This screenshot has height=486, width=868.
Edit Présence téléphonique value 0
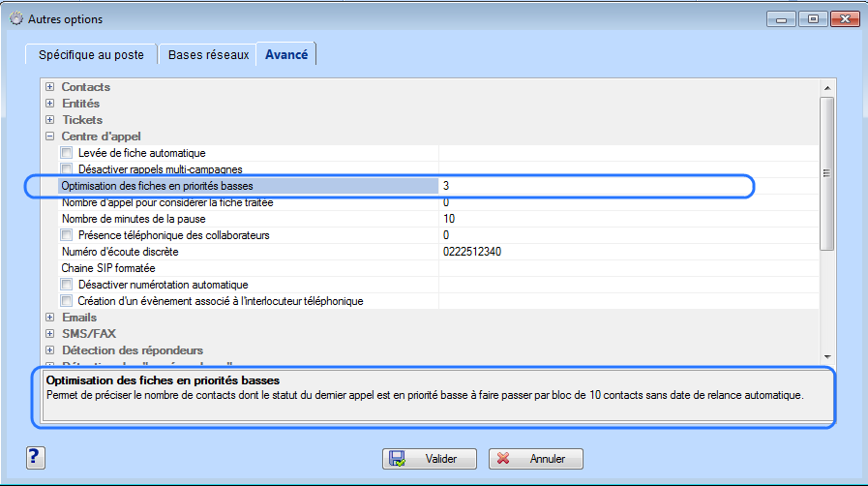click(x=629, y=235)
